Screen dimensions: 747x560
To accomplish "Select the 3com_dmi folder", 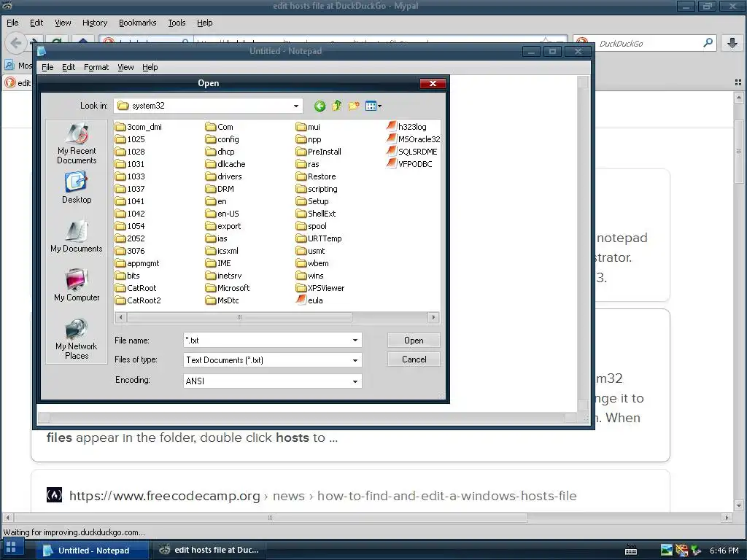I will (x=139, y=127).
